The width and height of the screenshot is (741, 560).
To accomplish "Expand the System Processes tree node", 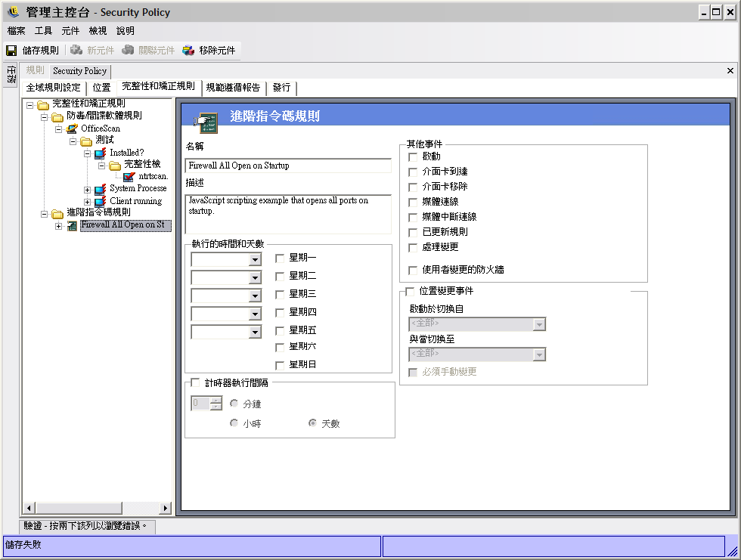I will point(88,190).
